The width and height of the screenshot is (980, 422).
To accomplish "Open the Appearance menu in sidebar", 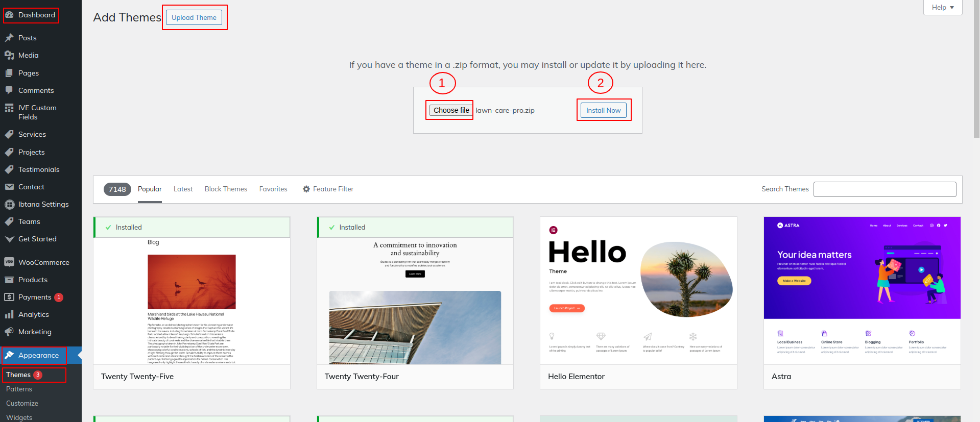I will coord(38,355).
